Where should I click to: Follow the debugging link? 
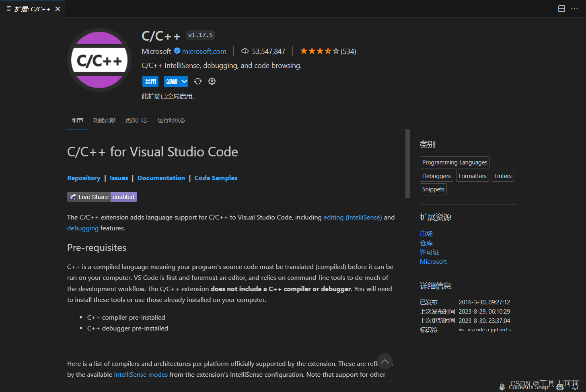[83, 228]
